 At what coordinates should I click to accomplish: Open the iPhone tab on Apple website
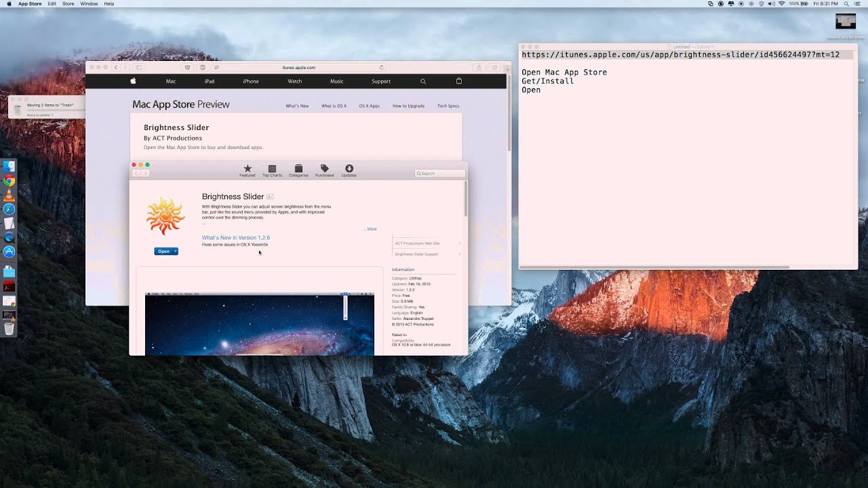coord(251,81)
